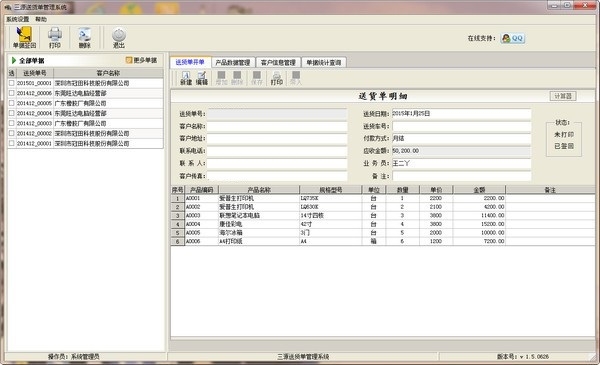Viewport: 600px width, 365px height.
Task: Click the grayed 删除 icon in form toolbar
Action: [237, 78]
